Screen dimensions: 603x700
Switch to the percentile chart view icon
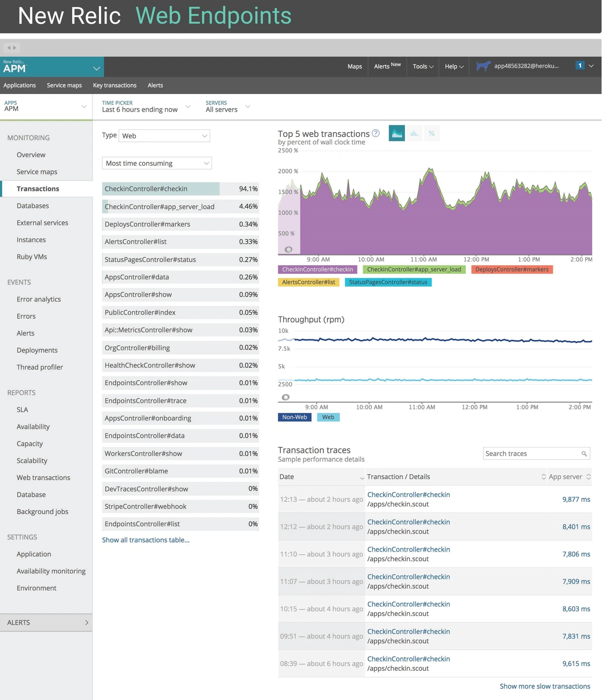(432, 133)
